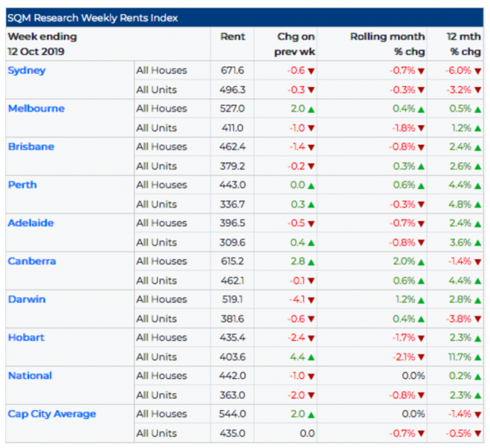
Task: Click the green up arrow next to Hobart Units 11.7%
Action: click(477, 357)
